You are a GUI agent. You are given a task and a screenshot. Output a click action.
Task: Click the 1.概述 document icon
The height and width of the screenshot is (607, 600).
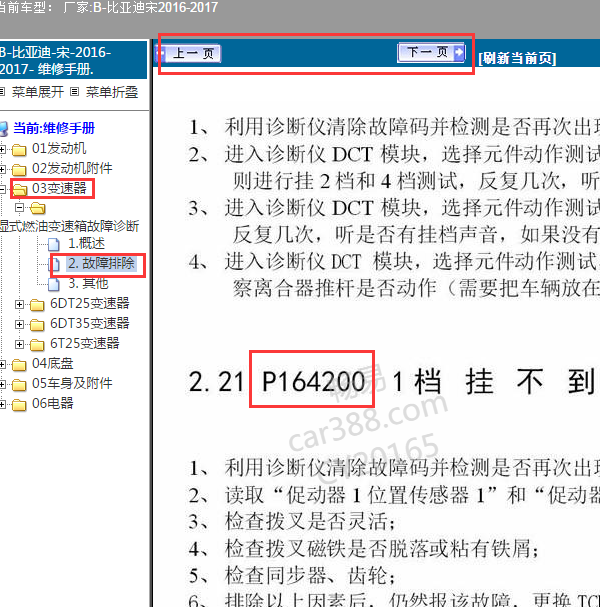[53, 244]
